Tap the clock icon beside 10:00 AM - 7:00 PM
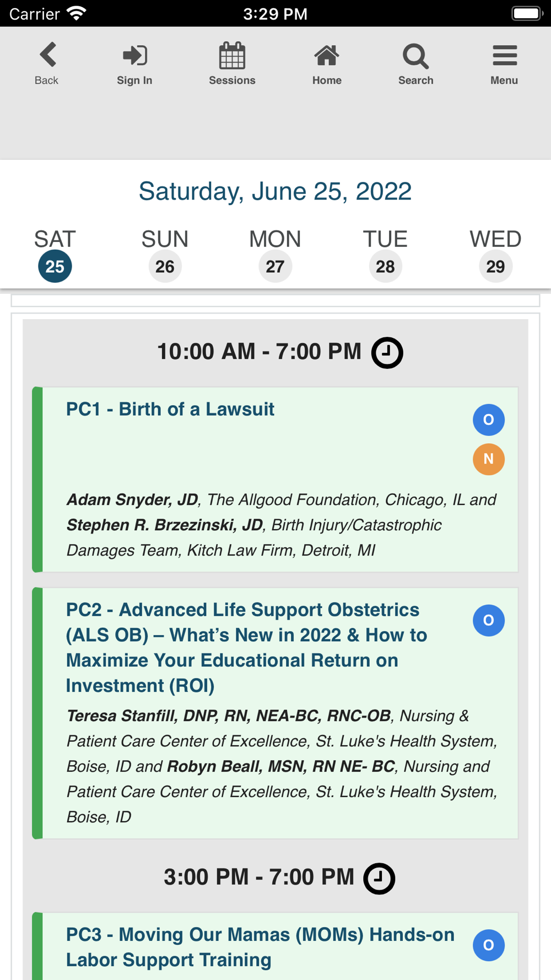Screen dimensions: 551x980 tap(387, 353)
